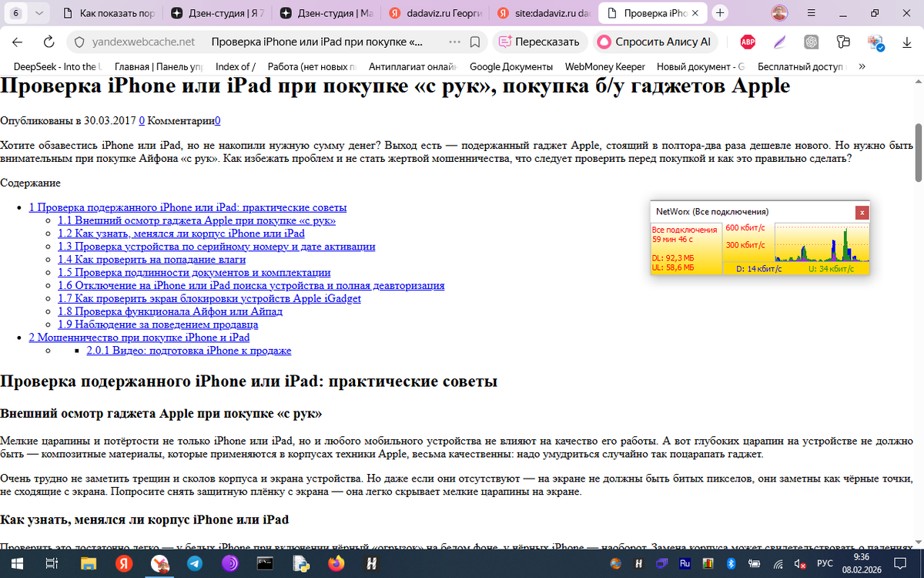
Task: Close the active 'Проверка iPhone' tab
Action: [x=696, y=13]
